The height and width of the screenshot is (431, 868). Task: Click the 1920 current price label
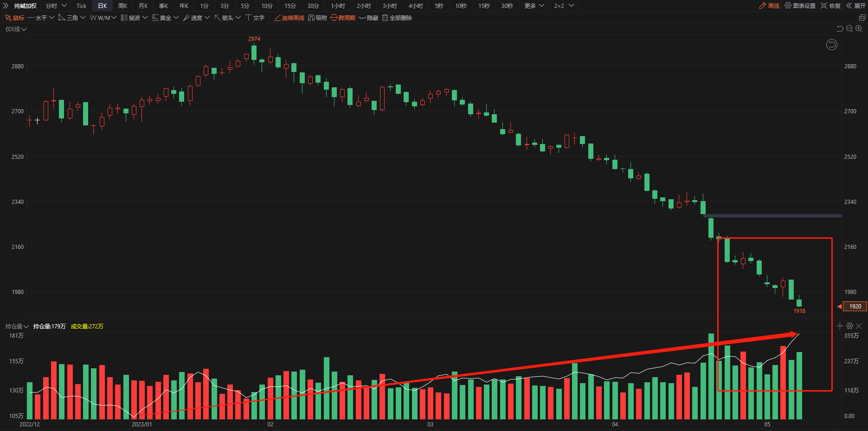(855, 307)
